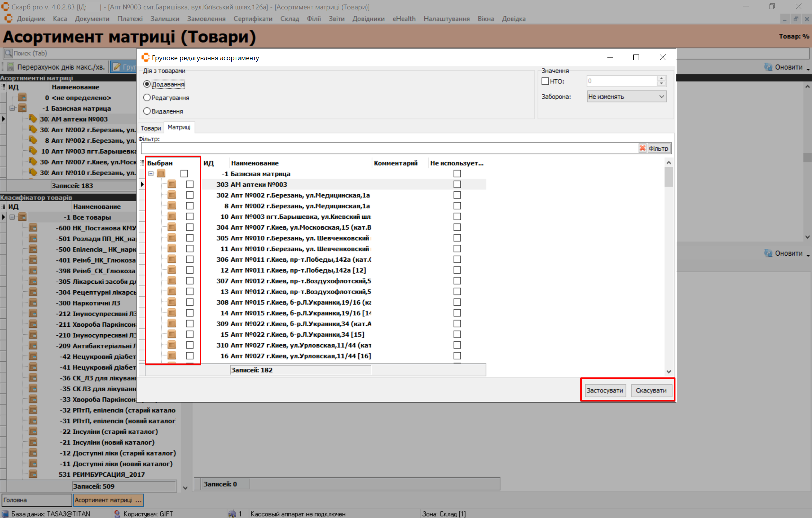
Task: Click the Оновити refresh icon at top right
Action: click(x=768, y=67)
